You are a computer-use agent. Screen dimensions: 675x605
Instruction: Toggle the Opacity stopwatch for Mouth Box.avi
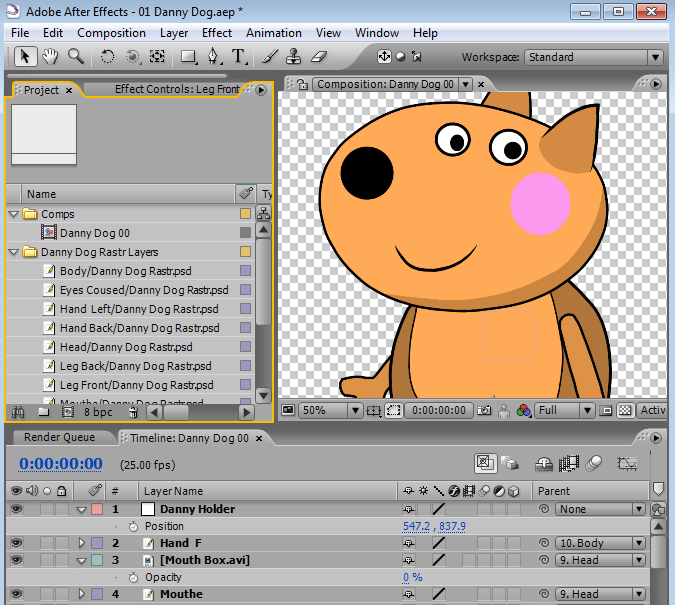tap(133, 577)
